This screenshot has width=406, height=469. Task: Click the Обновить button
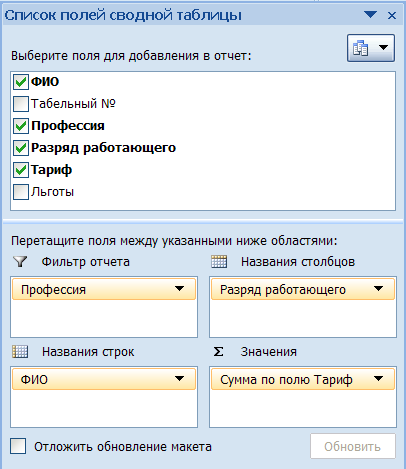pos(353,446)
